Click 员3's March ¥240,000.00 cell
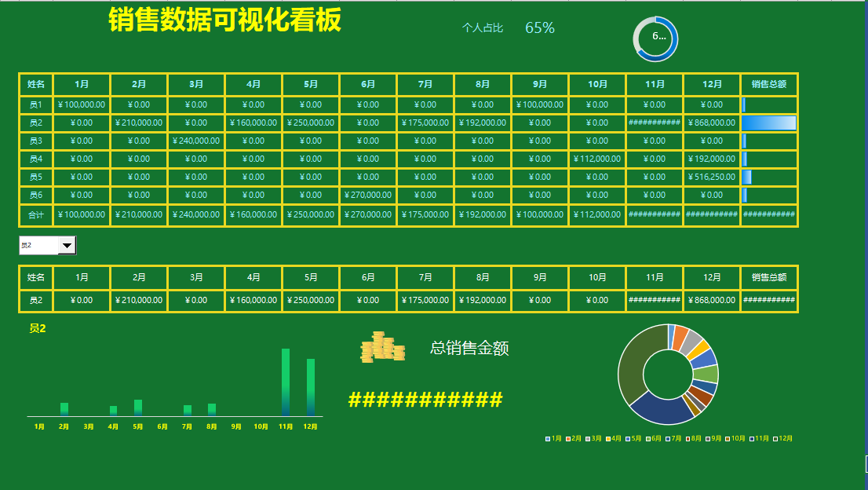This screenshot has height=490, width=868. (196, 141)
